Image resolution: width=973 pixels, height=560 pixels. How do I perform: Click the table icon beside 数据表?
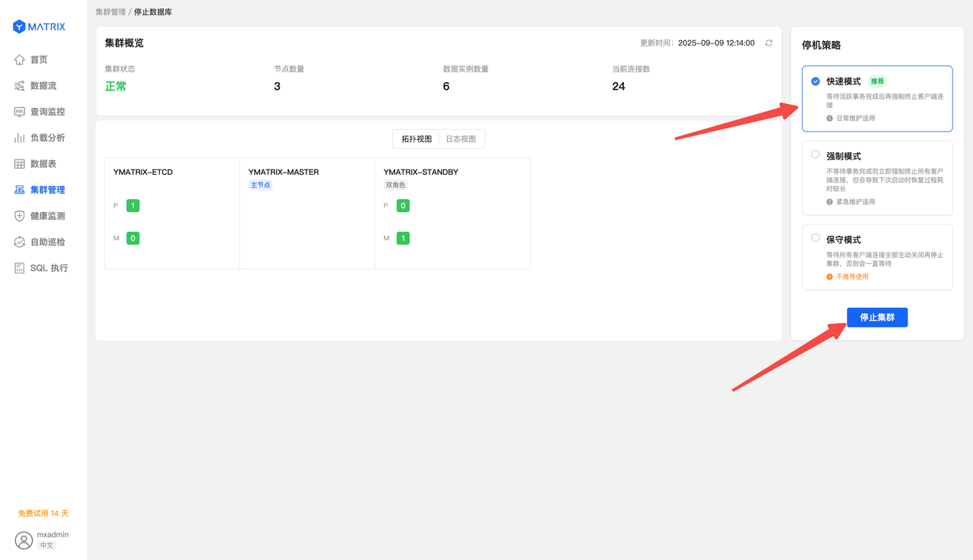20,163
